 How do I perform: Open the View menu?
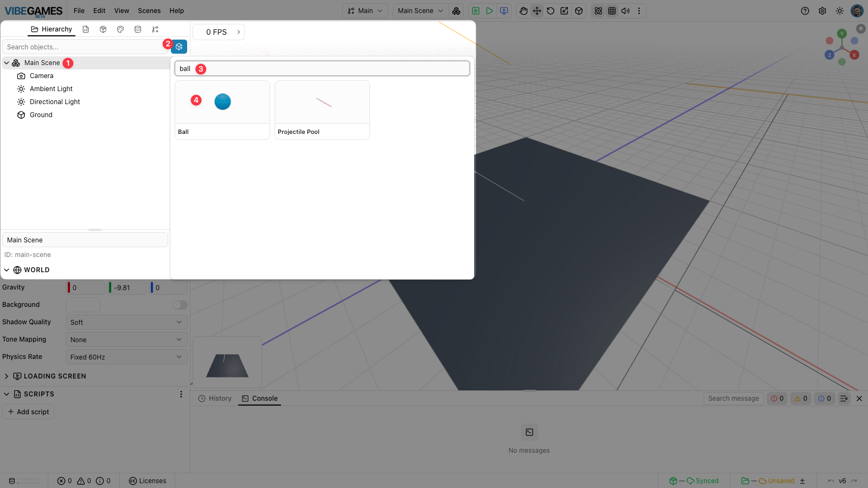122,11
